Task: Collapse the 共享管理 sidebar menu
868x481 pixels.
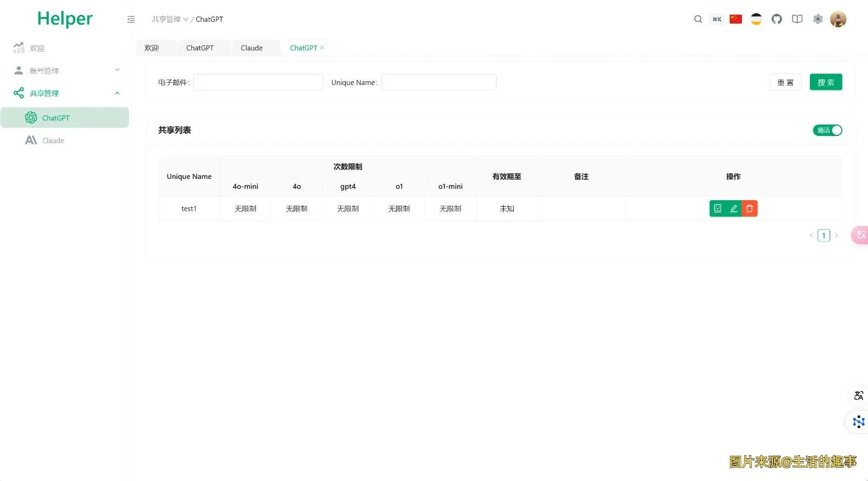Action: coord(66,93)
